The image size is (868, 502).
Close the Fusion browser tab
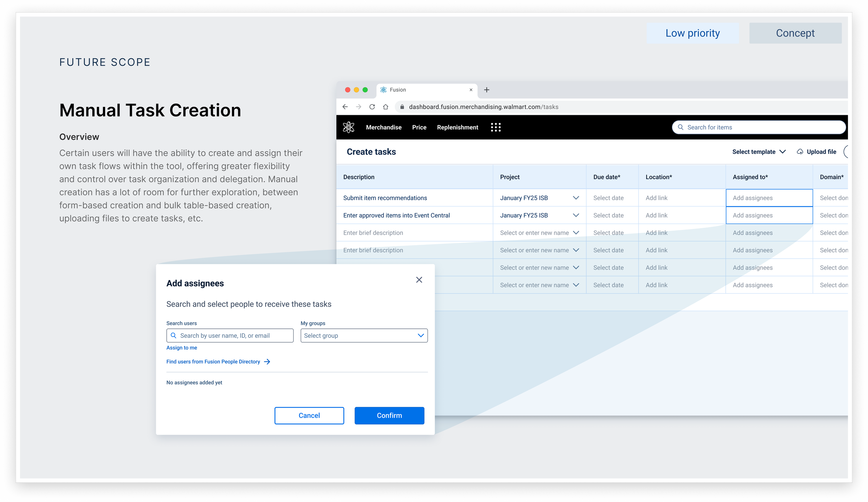[471, 90]
